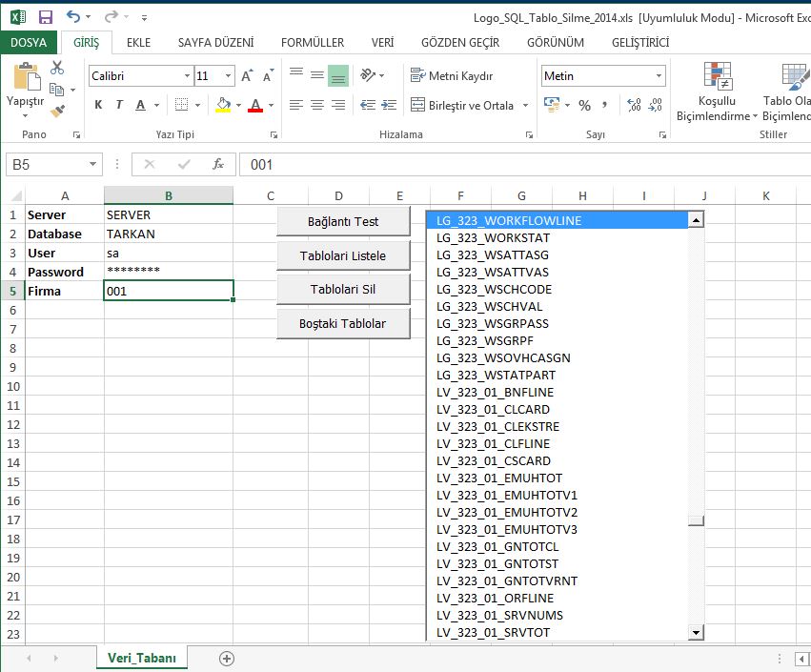Image resolution: width=811 pixels, height=672 pixels.
Task: Align text right horizontally
Action: tap(338, 105)
